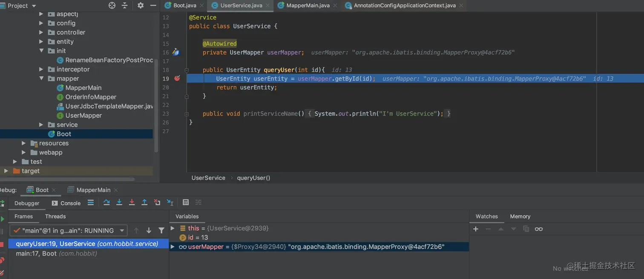Switch to the Frames tab
This screenshot has width=644, height=279.
(23, 216)
